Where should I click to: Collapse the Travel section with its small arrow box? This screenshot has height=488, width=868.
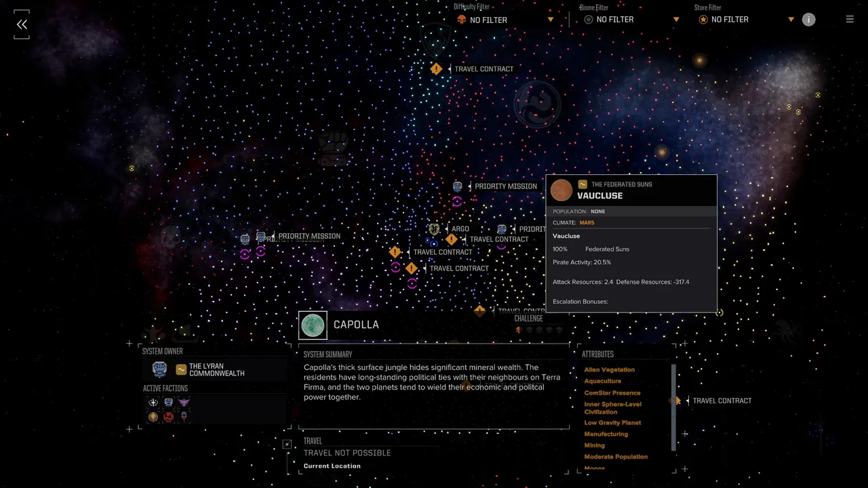click(287, 445)
